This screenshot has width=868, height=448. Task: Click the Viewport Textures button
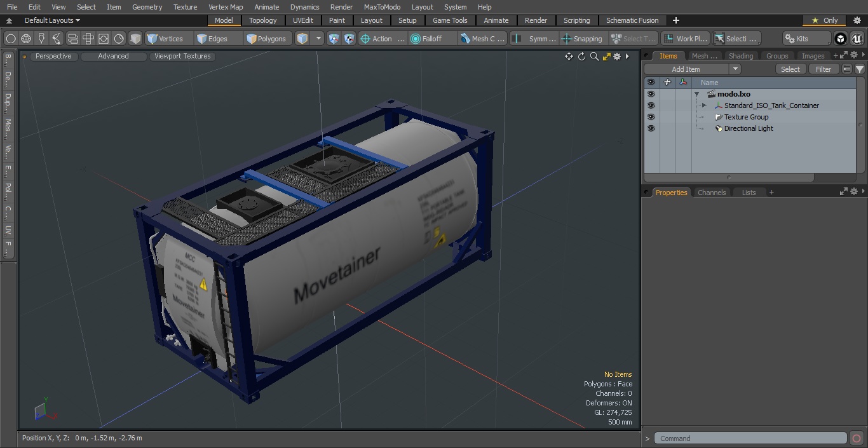[182, 56]
